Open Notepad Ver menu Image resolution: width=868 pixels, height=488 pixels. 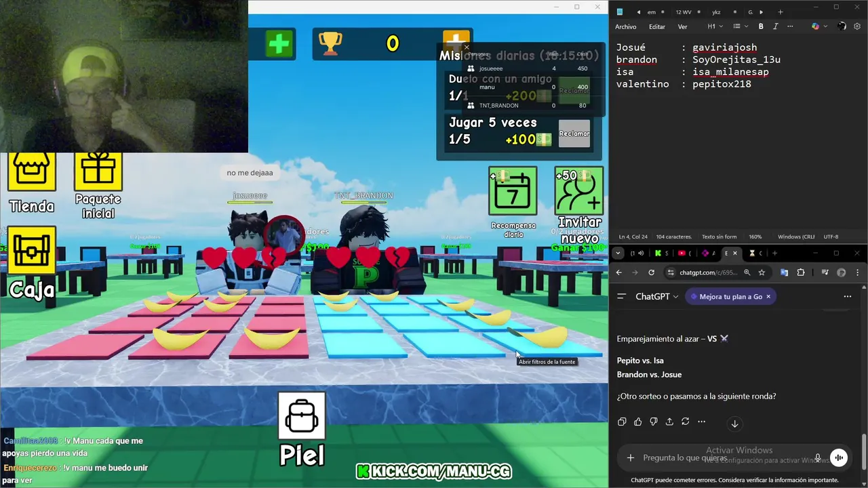682,26
